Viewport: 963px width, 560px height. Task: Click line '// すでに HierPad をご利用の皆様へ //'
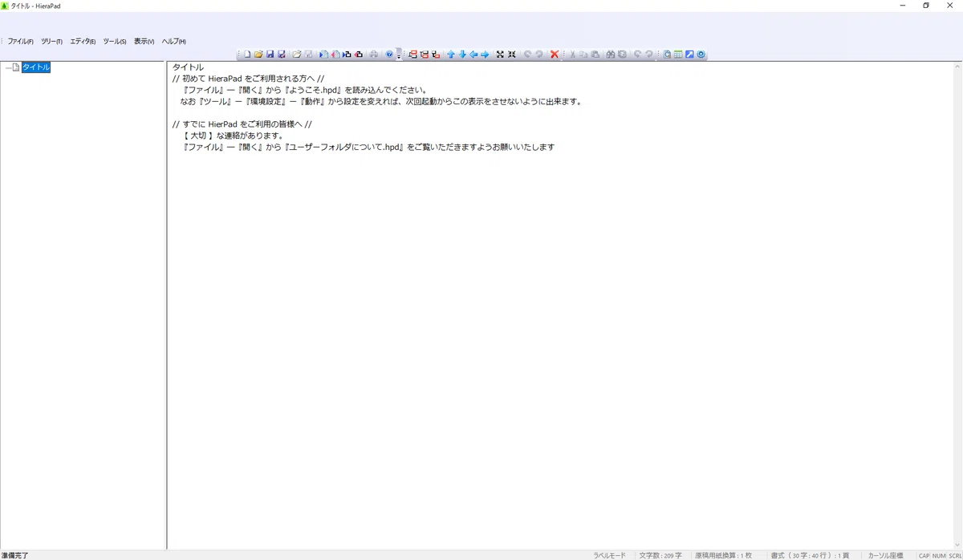[242, 124]
